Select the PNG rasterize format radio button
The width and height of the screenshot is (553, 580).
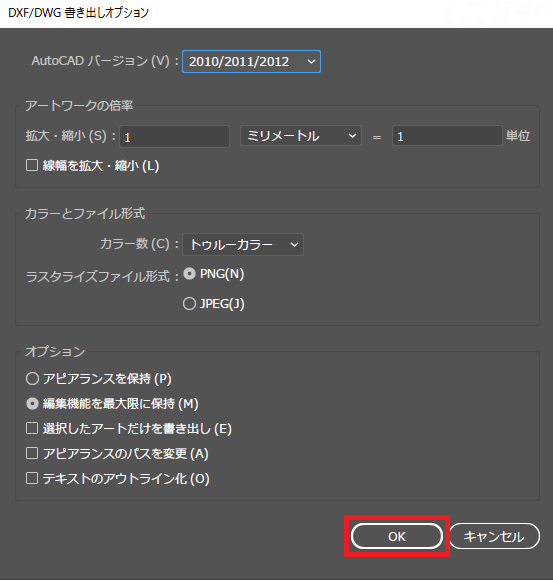(x=189, y=274)
